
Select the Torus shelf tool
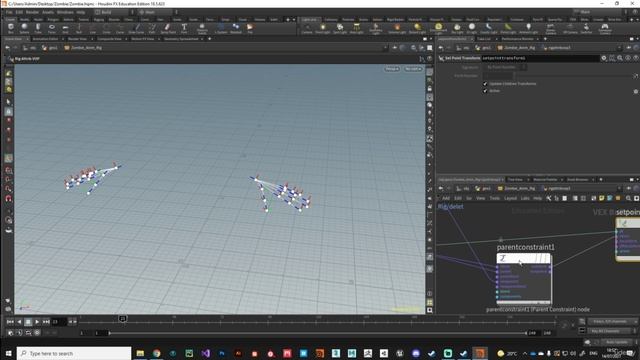coord(51,28)
